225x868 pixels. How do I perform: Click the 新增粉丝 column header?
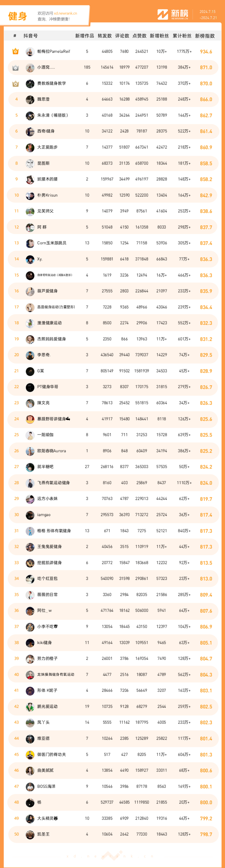159,36
